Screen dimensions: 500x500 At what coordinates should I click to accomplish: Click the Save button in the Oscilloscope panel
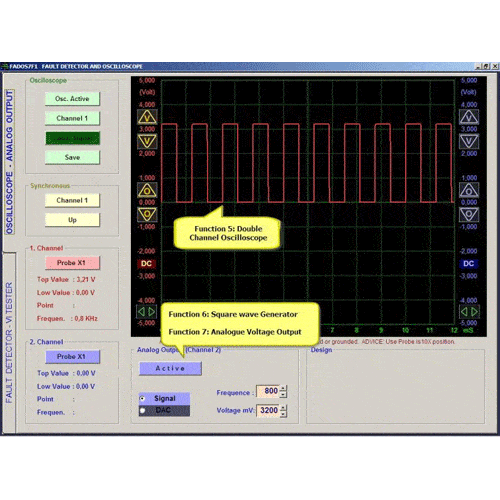click(72, 157)
